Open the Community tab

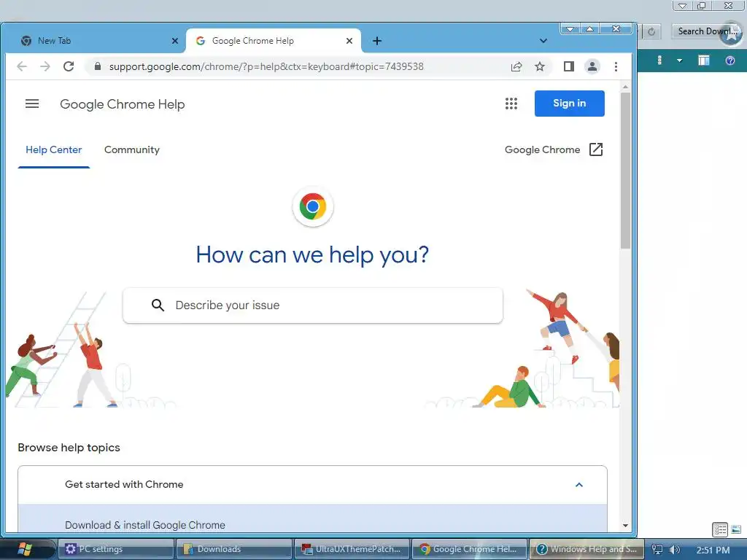tap(132, 149)
